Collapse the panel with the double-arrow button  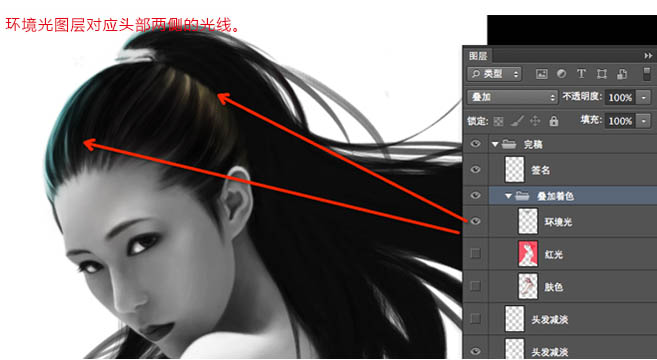pos(648,56)
